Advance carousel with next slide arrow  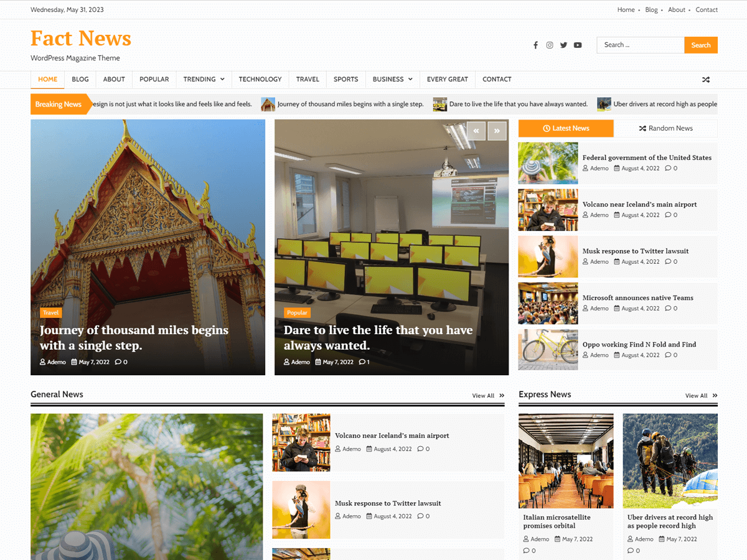click(497, 131)
